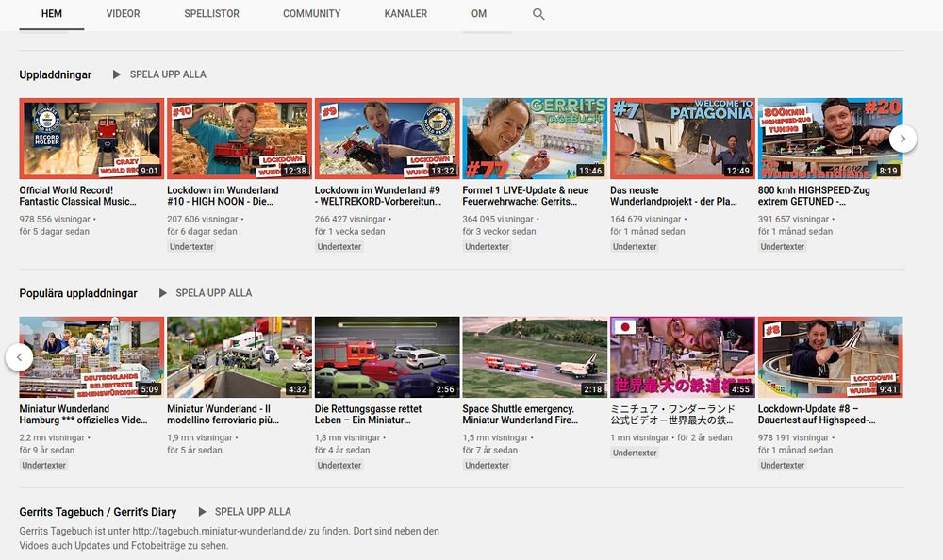Click SPELA UPP ALLA next to Uppladdningar
943x560 pixels.
159,74
